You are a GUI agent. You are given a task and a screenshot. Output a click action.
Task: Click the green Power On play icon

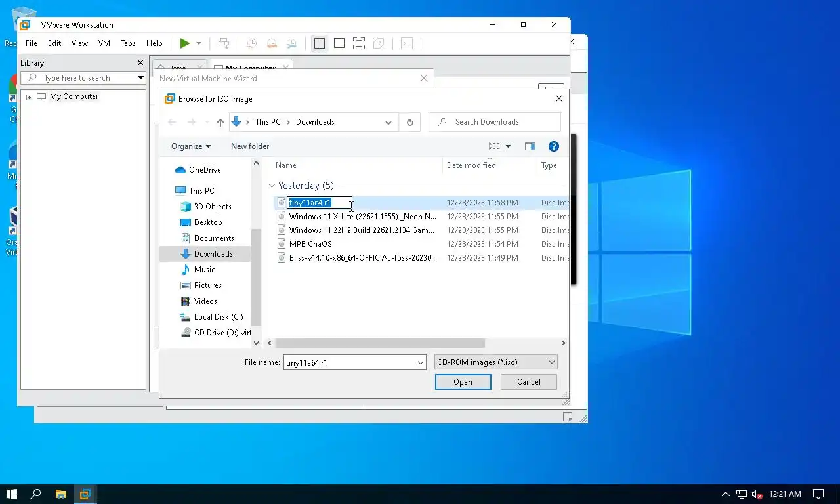pos(185,43)
